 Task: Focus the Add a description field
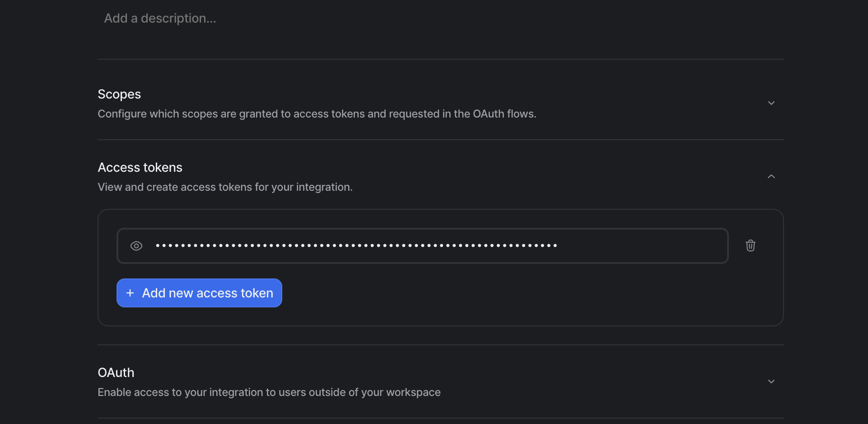click(160, 18)
